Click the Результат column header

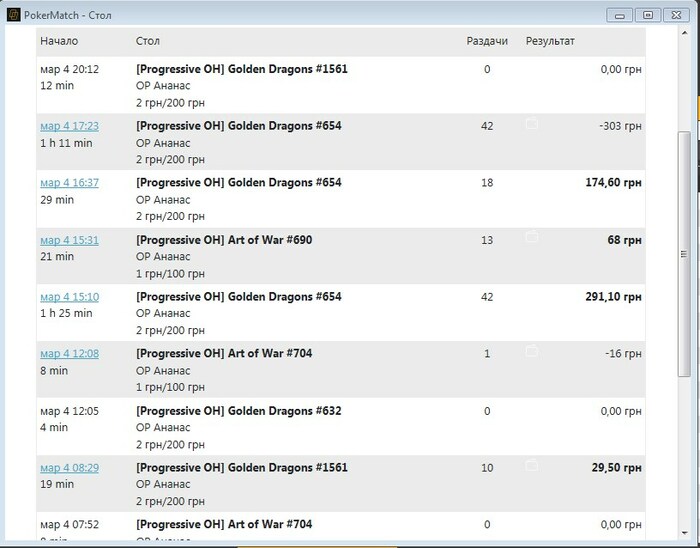click(550, 41)
